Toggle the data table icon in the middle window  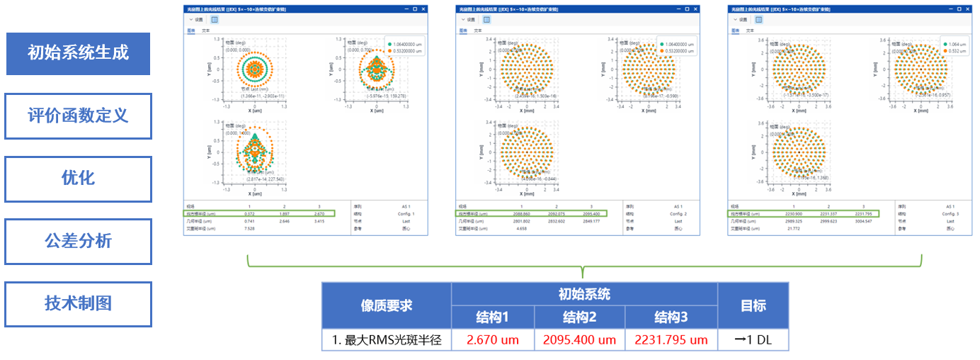point(486,20)
